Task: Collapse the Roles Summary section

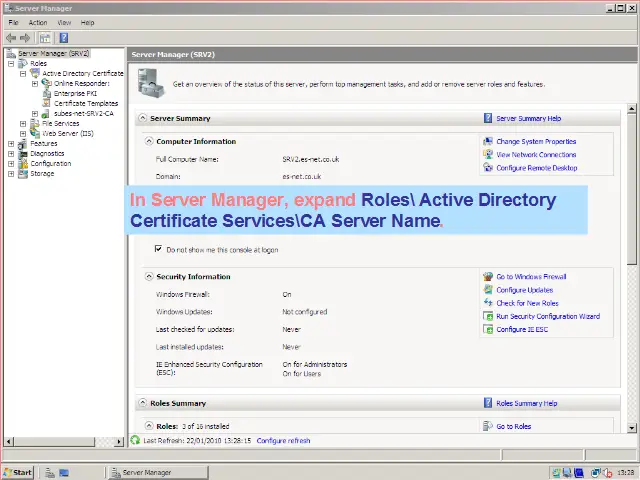Action: [x=142, y=403]
